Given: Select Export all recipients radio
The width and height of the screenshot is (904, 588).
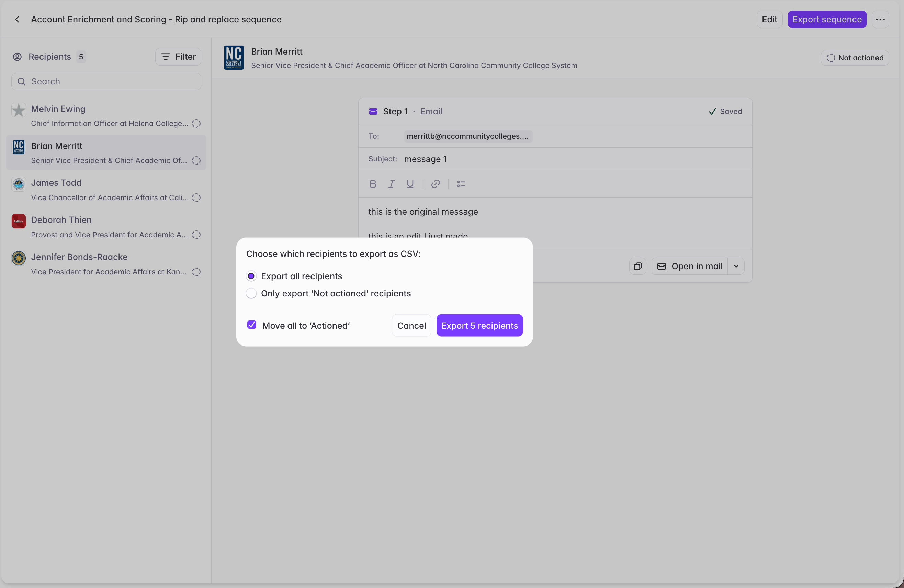Looking at the screenshot, I should click(251, 276).
